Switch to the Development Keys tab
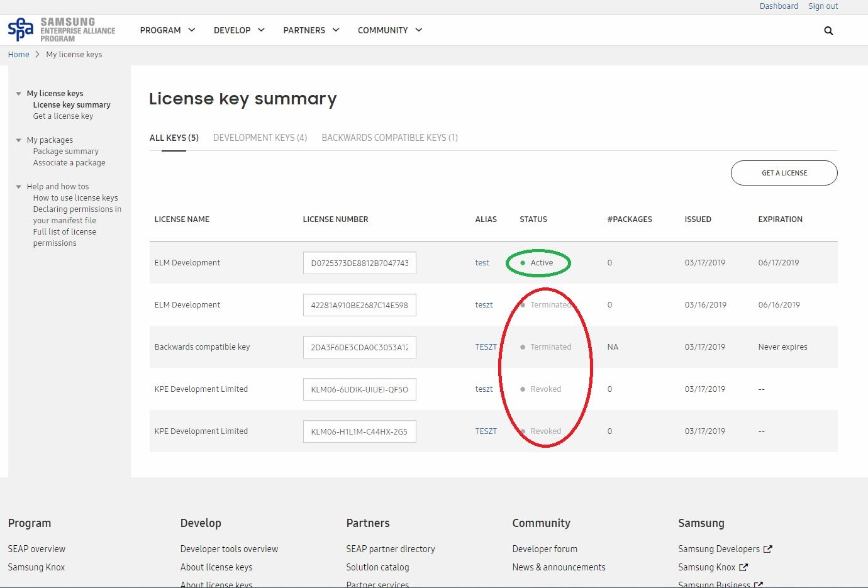The height and width of the screenshot is (588, 868). (x=260, y=138)
